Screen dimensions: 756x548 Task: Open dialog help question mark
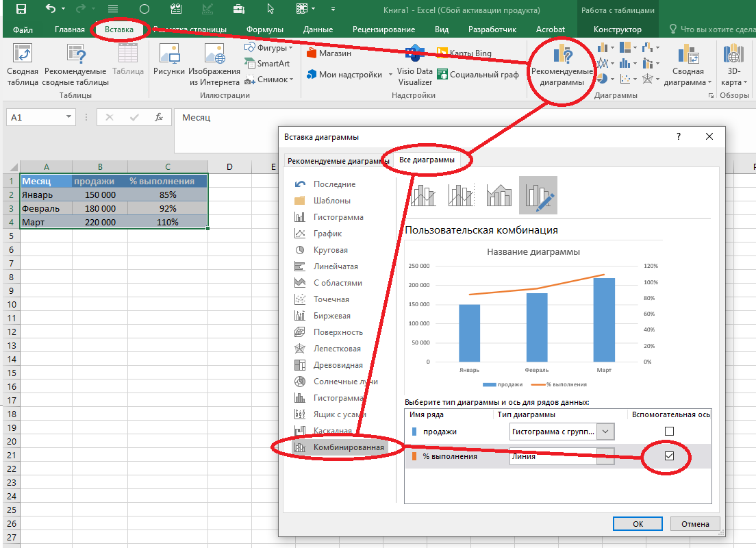679,136
